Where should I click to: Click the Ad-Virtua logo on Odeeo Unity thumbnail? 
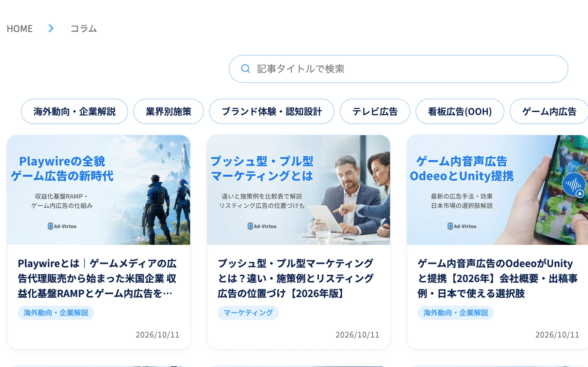462,226
